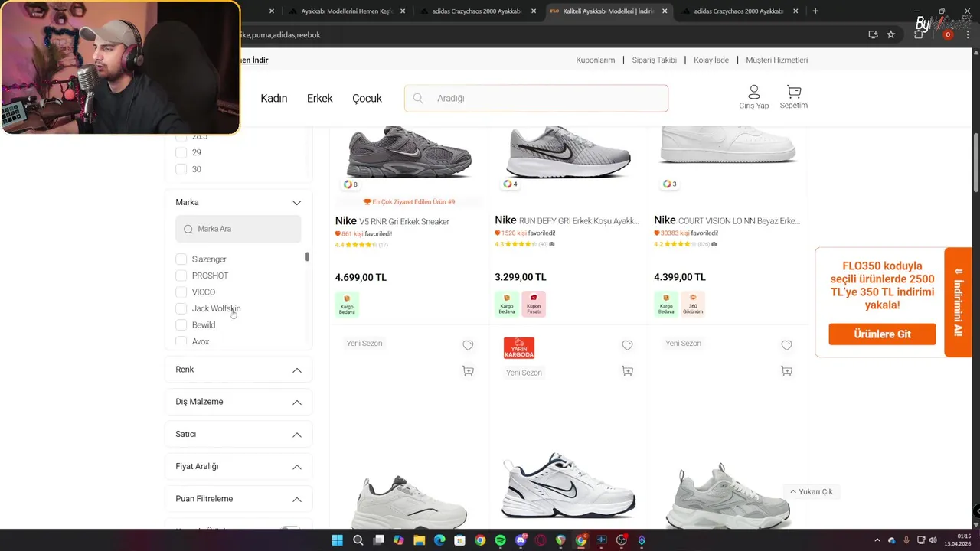Open Kolay İade link
This screenshot has height=551, width=980.
pyautogui.click(x=711, y=60)
